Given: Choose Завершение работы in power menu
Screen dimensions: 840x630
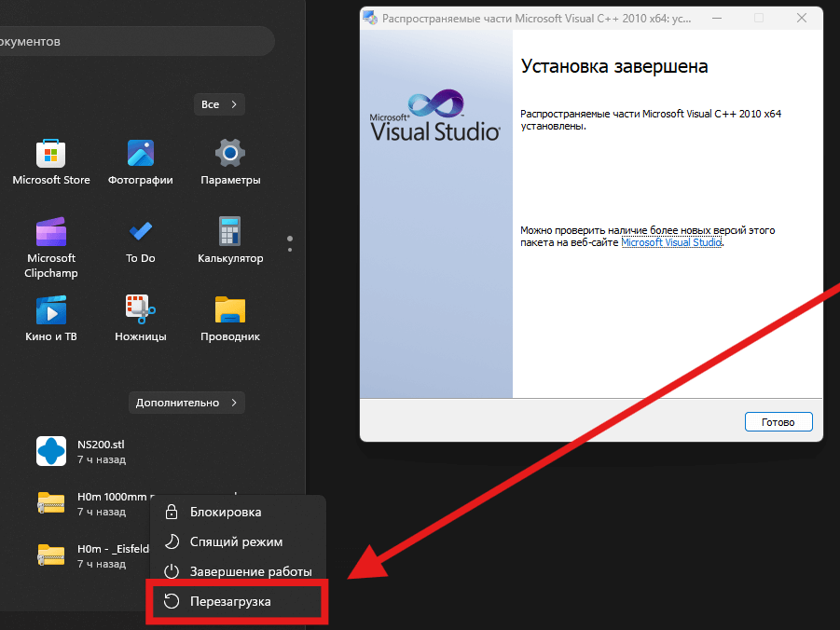Looking at the screenshot, I should (238, 571).
